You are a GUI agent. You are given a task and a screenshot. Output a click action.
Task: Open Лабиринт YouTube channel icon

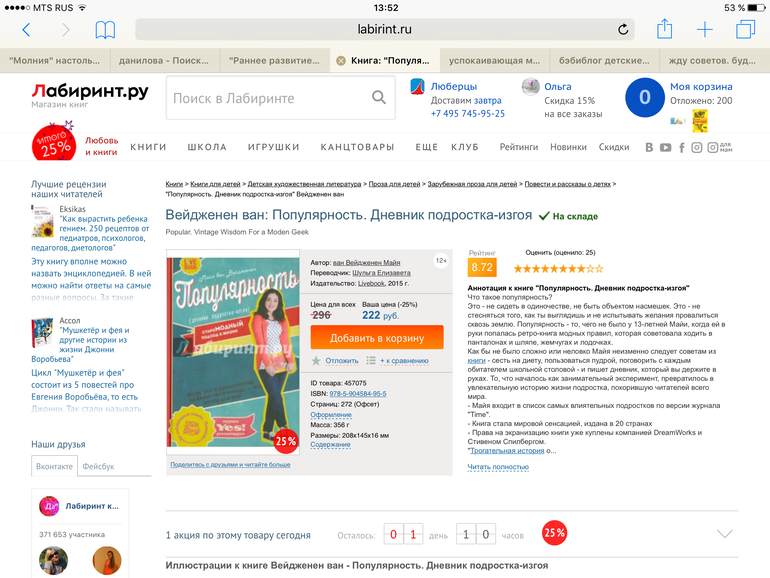tap(665, 147)
